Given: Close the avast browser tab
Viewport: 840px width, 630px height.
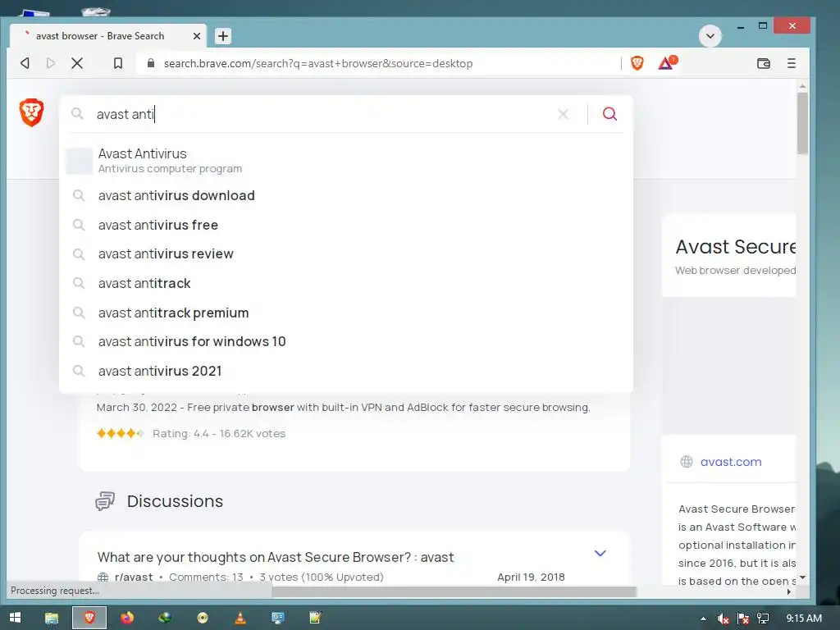Looking at the screenshot, I should point(197,36).
